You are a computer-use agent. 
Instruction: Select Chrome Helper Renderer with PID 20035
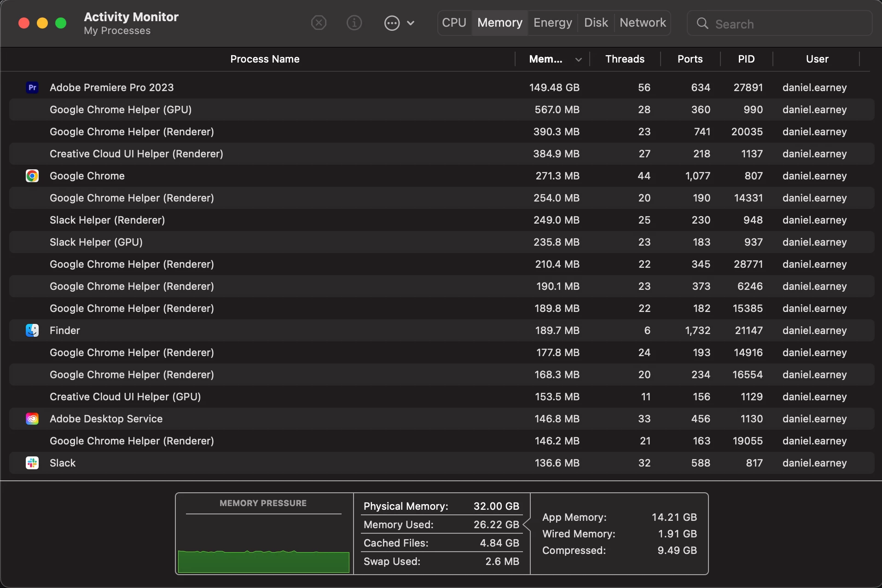(441, 132)
